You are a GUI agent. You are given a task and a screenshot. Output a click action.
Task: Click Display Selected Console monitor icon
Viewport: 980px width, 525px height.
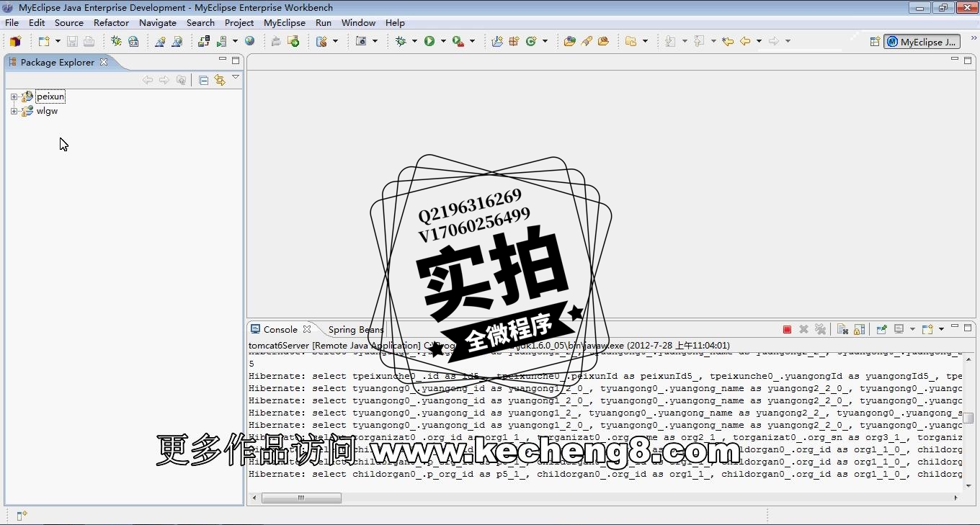click(899, 329)
